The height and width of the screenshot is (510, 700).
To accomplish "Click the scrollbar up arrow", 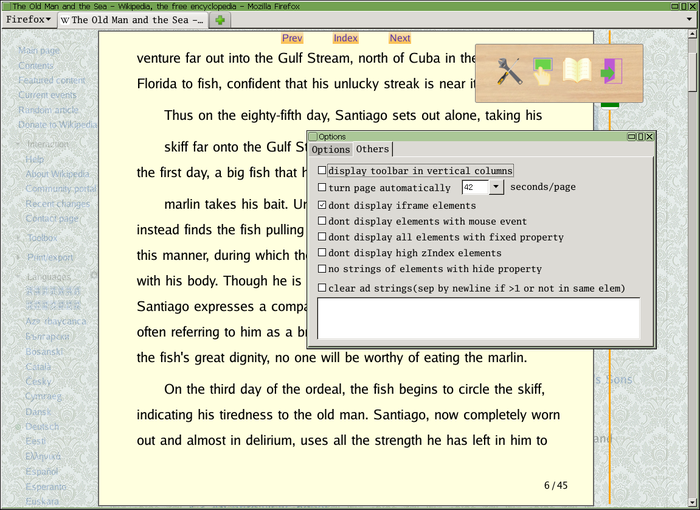I will coord(692,34).
